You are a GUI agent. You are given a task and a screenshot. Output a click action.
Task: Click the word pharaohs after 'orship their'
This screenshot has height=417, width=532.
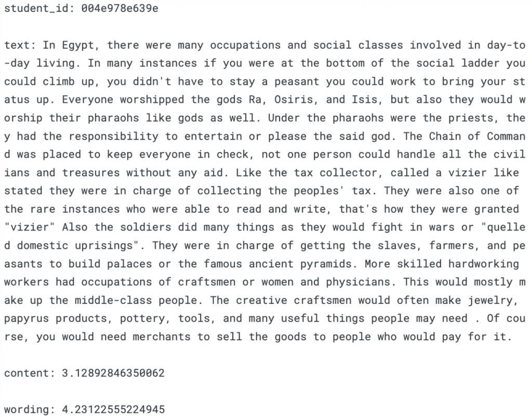tap(113, 118)
